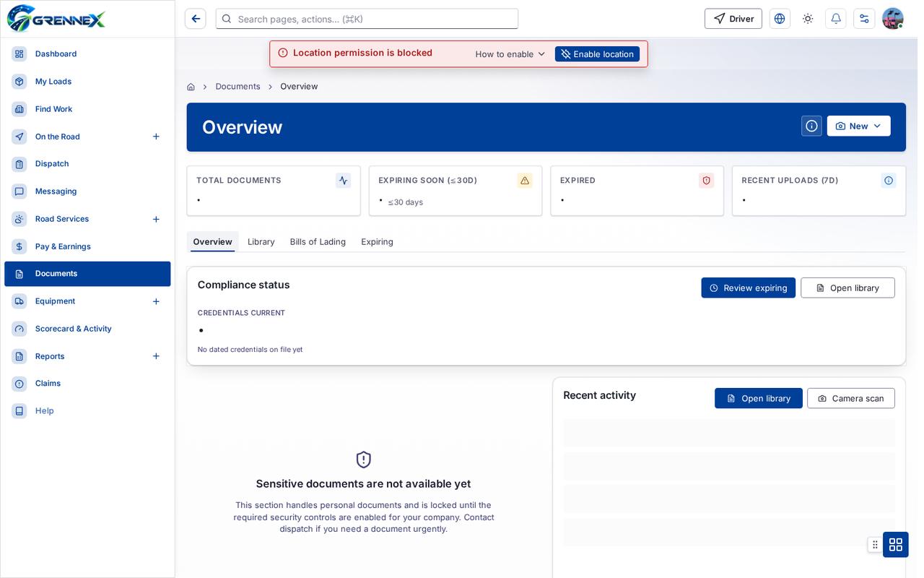Image resolution: width=924 pixels, height=578 pixels.
Task: Click the Expiring Soon warning icon
Action: click(525, 181)
